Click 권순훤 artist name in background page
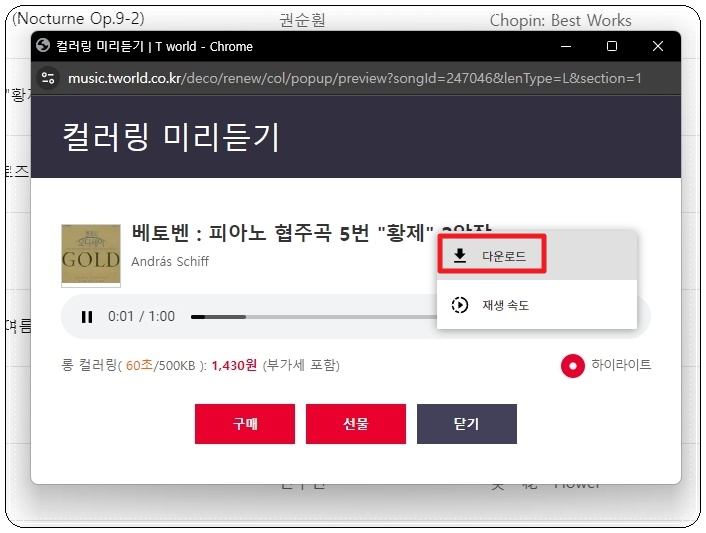The image size is (706, 533). pyautogui.click(x=302, y=21)
